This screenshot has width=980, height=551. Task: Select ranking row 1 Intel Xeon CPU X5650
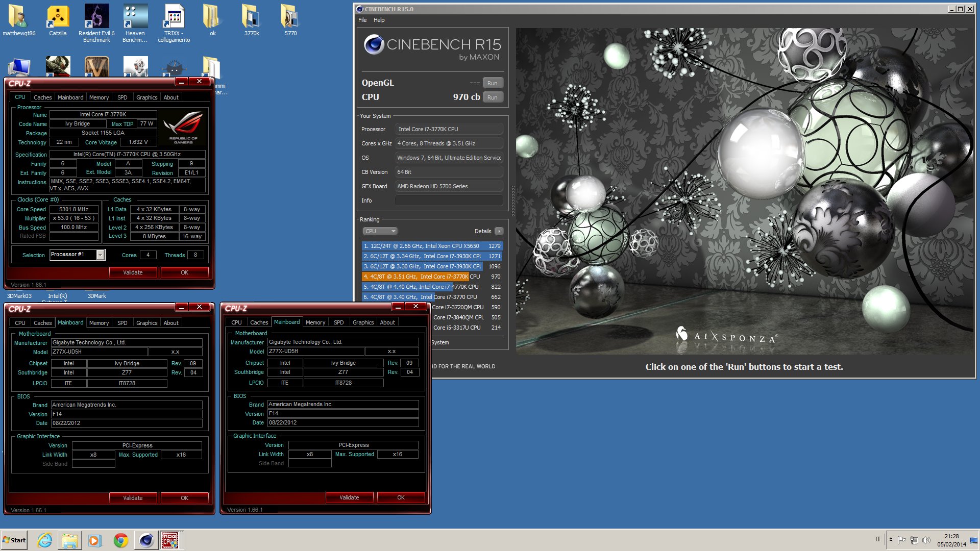tap(432, 246)
